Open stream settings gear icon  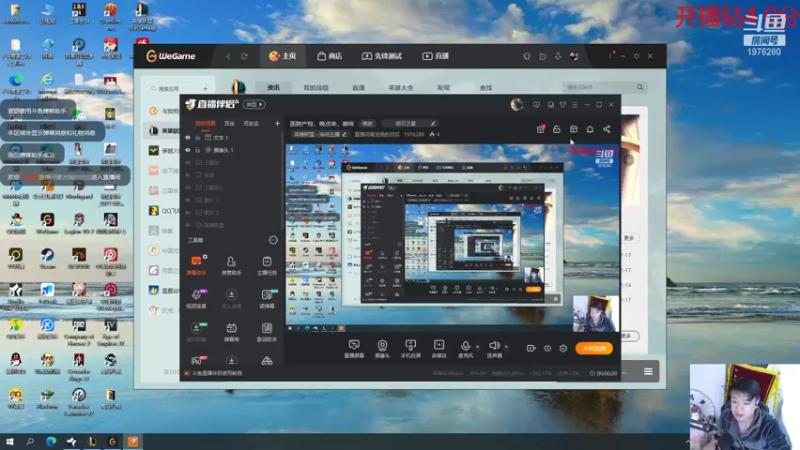pos(563,348)
